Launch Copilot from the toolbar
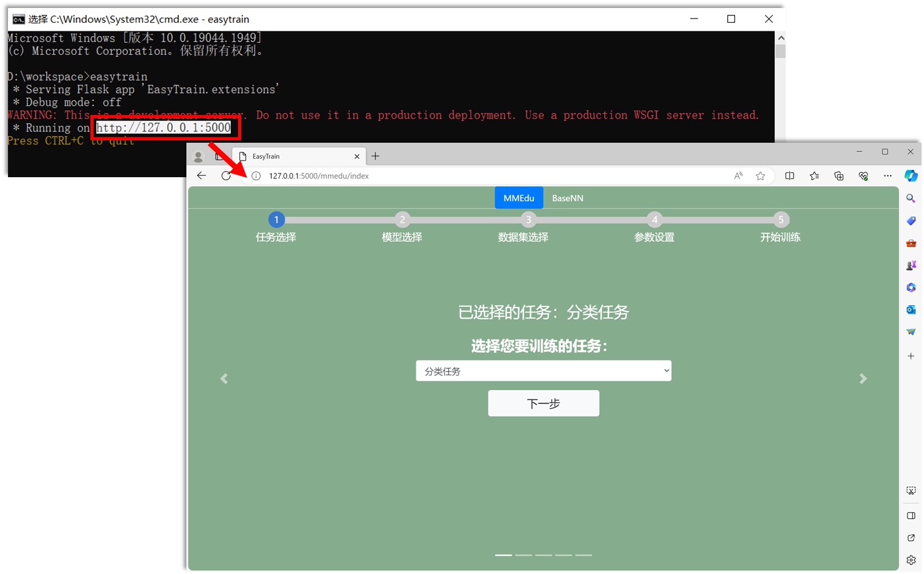The width and height of the screenshot is (924, 574). pyautogui.click(x=911, y=176)
